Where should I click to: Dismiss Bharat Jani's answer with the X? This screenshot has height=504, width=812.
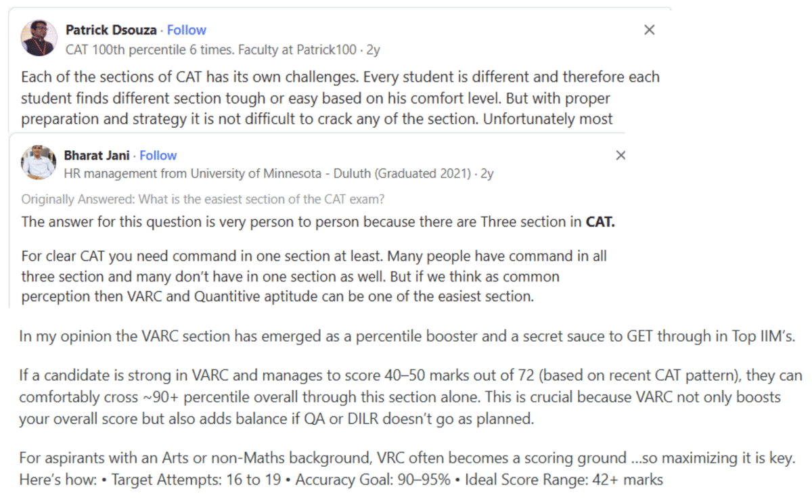pos(621,156)
